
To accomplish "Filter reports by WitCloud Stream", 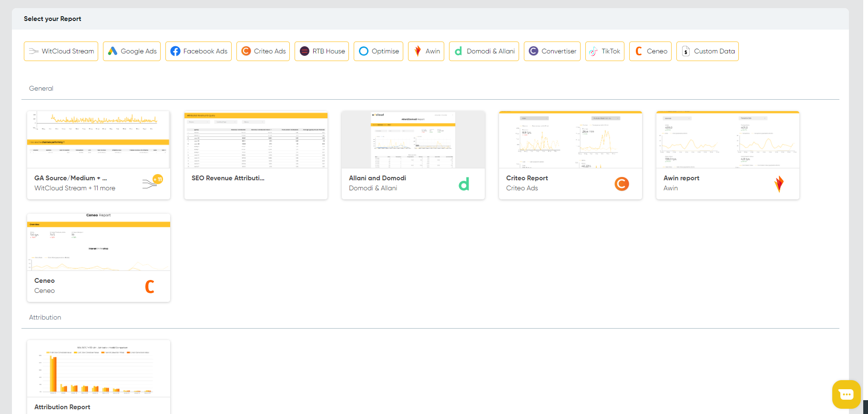I will click(61, 51).
